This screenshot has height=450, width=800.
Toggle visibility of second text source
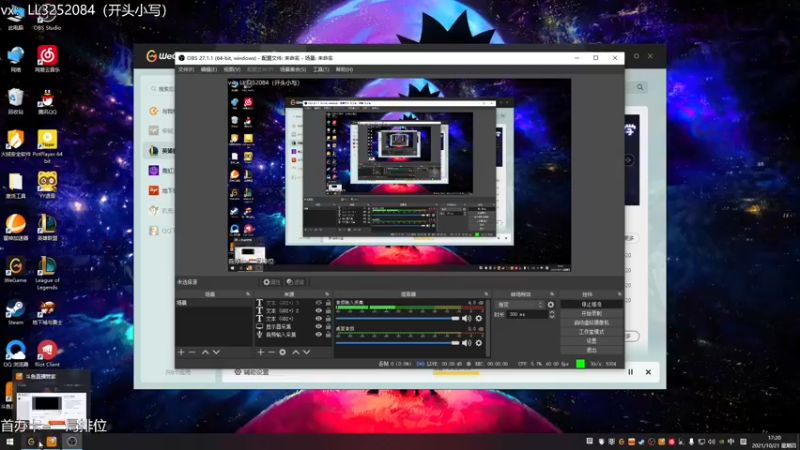pos(318,311)
